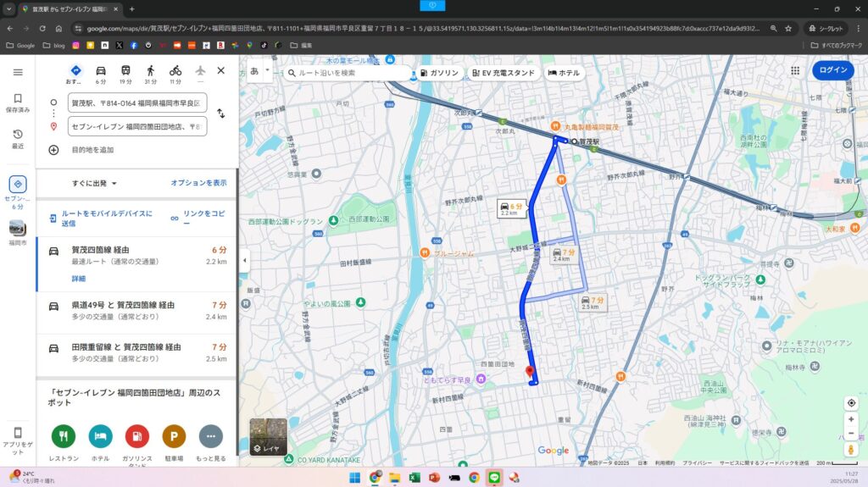Click the browser address bar URL
Viewport: 868px width, 487px height.
click(x=424, y=28)
